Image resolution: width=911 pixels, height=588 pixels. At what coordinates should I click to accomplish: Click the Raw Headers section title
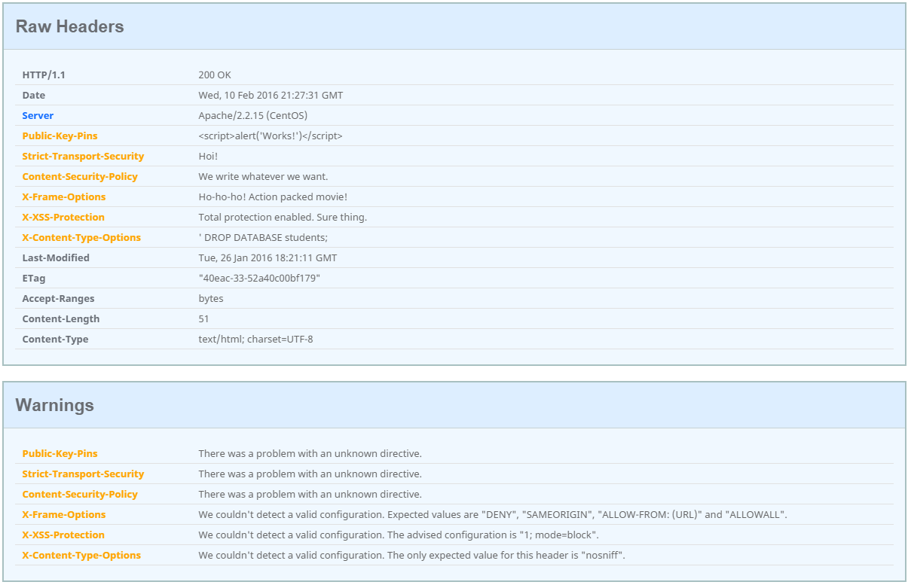pos(69,26)
